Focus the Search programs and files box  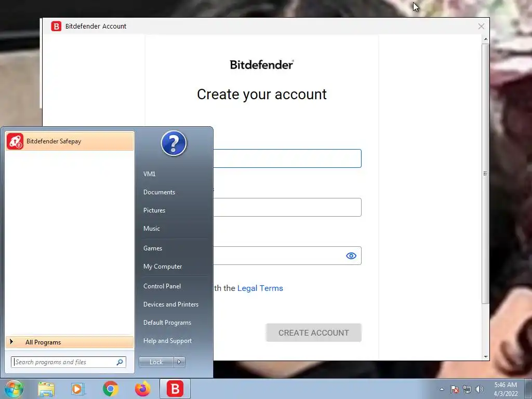click(x=68, y=362)
